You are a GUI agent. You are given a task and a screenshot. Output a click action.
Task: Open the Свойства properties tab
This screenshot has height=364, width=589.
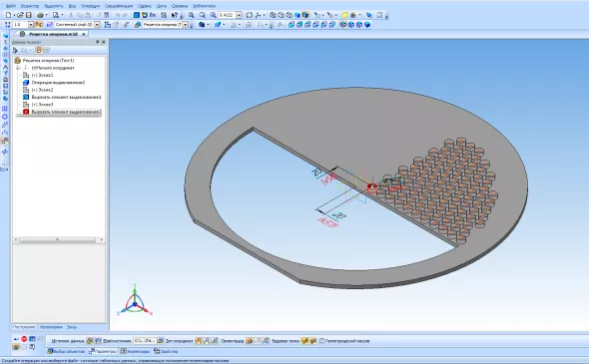[x=166, y=352]
